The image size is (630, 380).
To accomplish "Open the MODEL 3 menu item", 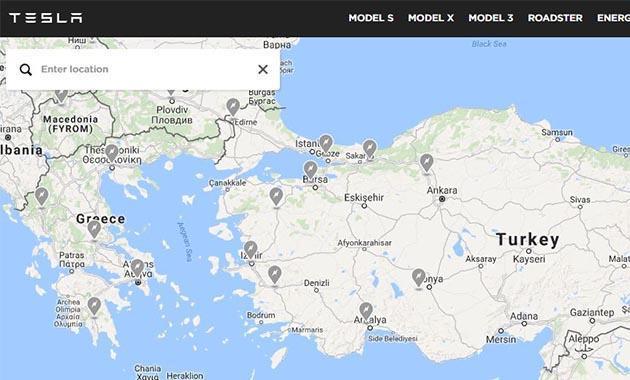I will coord(491,18).
